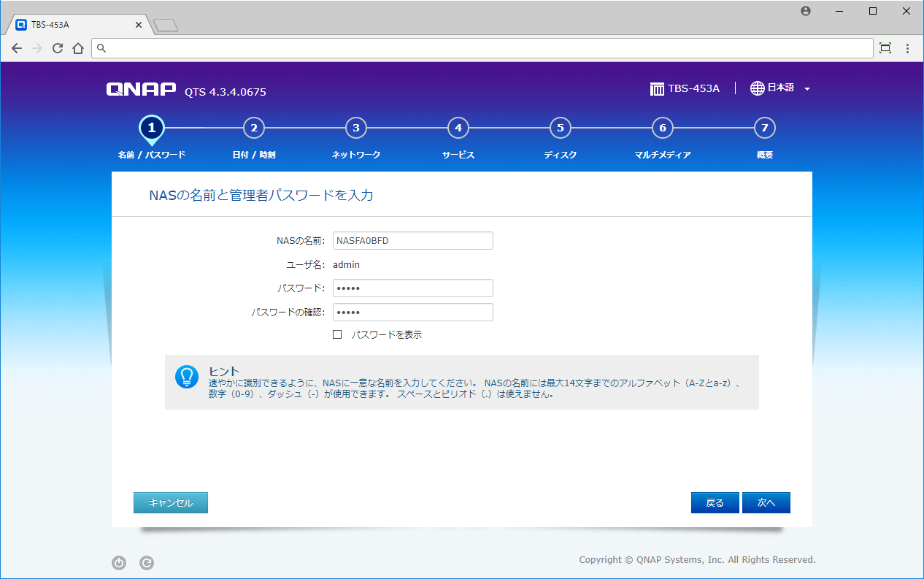
Task: Click the globe language icon
Action: [x=758, y=88]
